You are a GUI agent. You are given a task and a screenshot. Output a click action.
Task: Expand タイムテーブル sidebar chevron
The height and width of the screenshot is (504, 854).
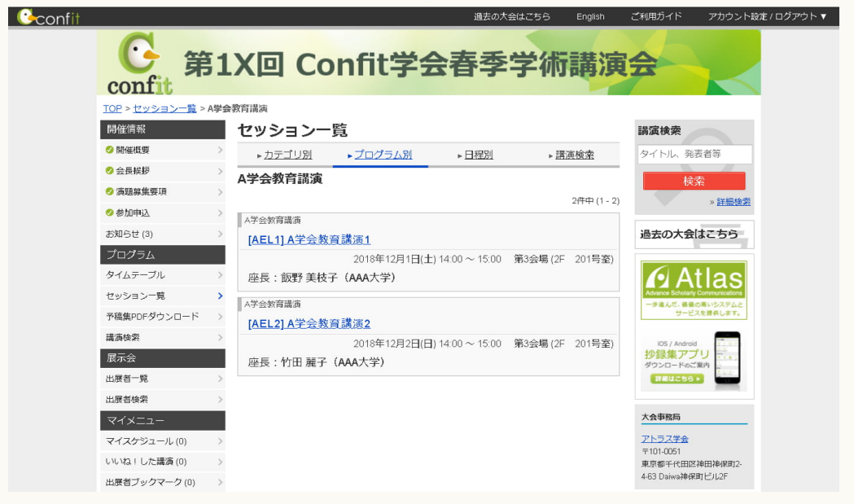coord(220,275)
